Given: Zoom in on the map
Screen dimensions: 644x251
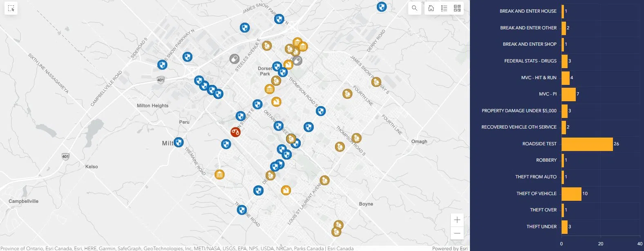Looking at the screenshot, I should [457, 220].
